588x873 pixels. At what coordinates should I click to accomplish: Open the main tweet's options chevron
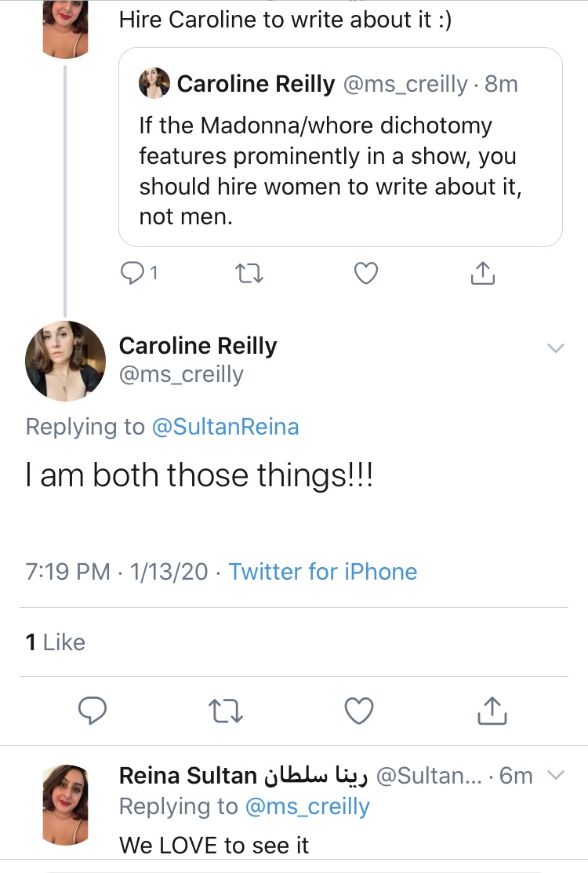tap(555, 348)
